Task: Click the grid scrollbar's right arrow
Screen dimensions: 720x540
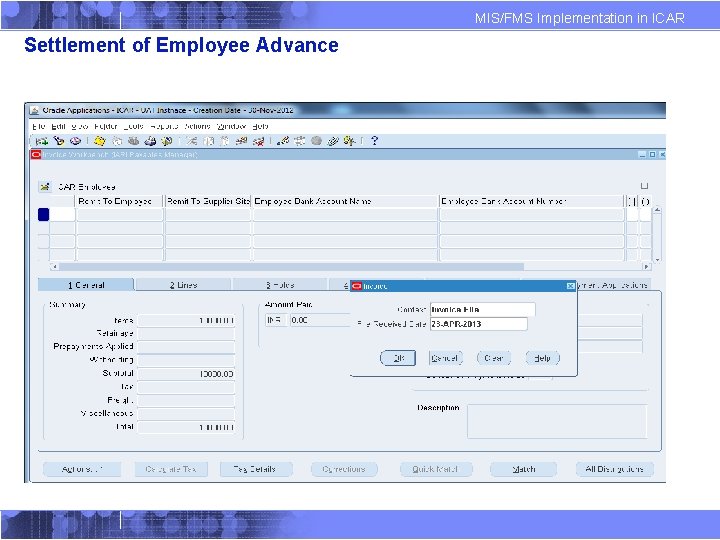Action: click(x=647, y=266)
